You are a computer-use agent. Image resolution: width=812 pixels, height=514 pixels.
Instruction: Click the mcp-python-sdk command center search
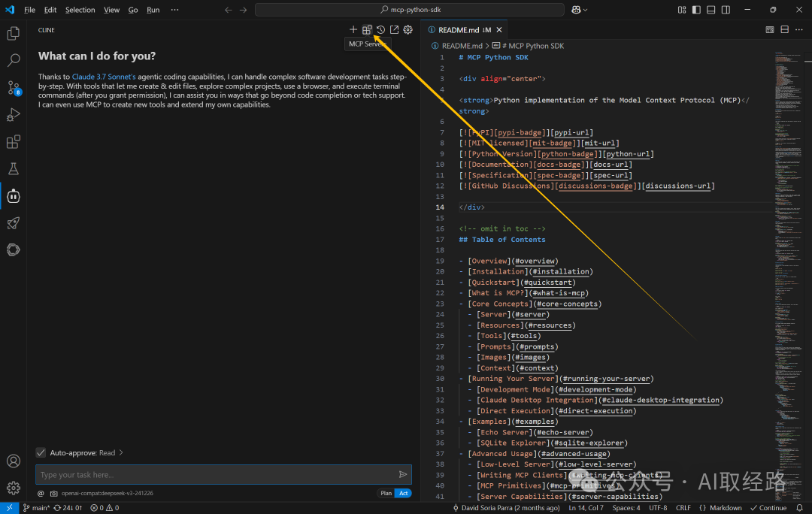410,10
